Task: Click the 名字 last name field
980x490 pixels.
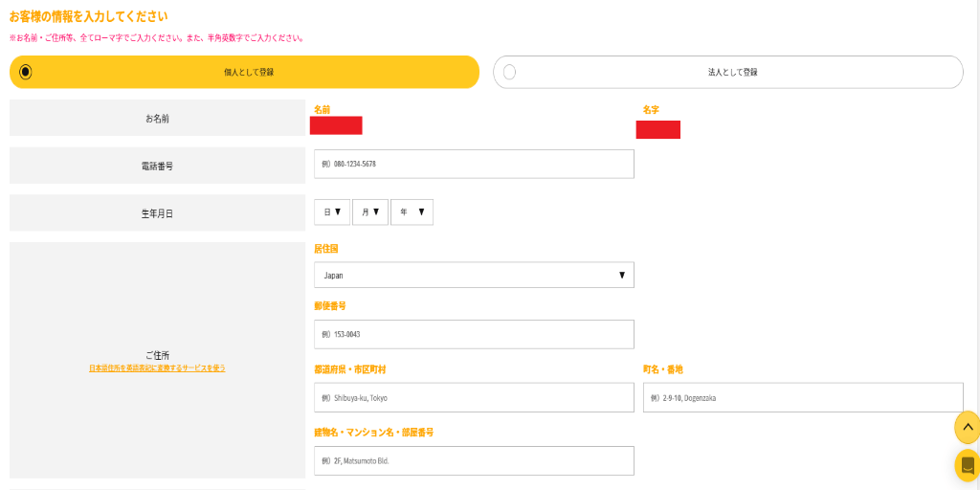Action: tap(658, 129)
